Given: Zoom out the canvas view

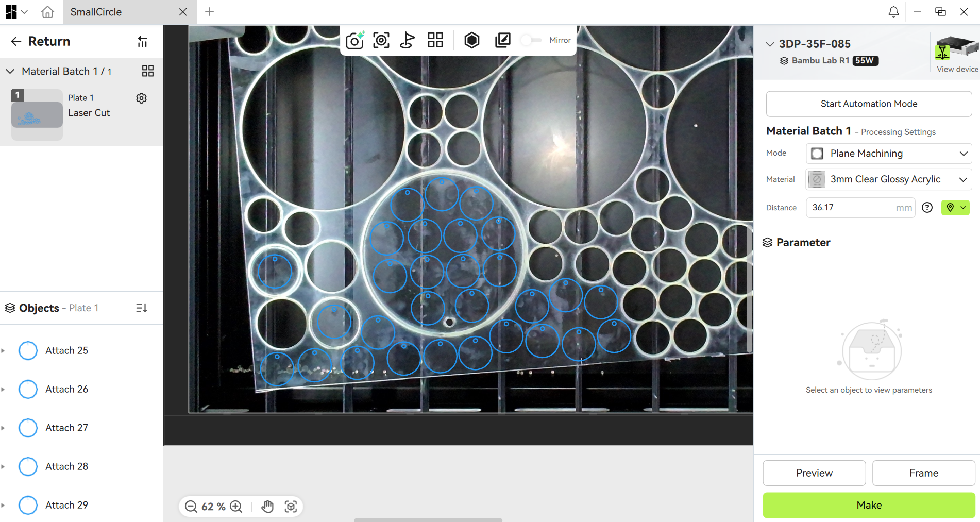Looking at the screenshot, I should click(x=191, y=507).
